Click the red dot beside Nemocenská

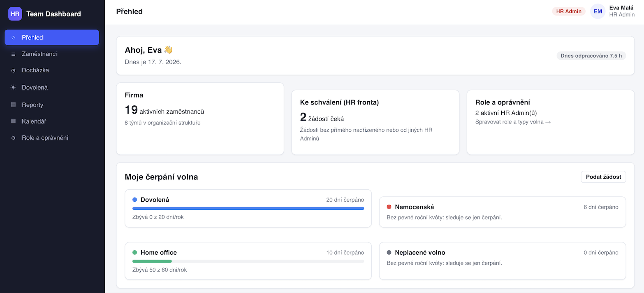[x=389, y=207]
